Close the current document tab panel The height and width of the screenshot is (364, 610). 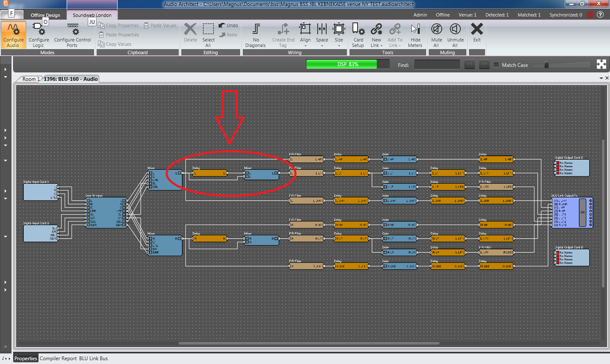607,78
